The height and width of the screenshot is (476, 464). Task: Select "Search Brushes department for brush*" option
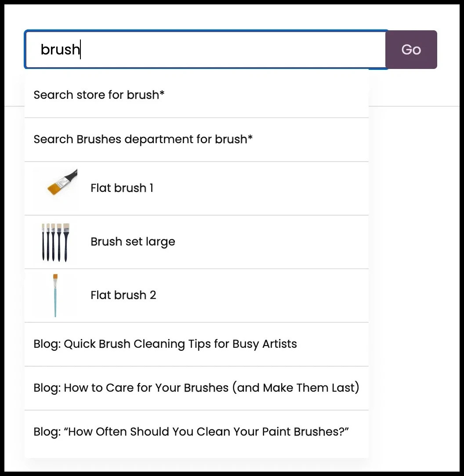coord(143,139)
